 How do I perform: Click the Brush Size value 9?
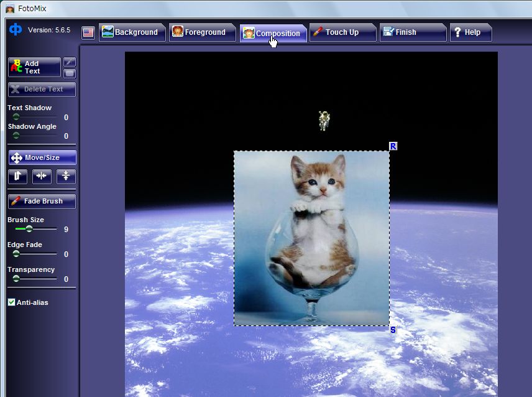[66, 229]
